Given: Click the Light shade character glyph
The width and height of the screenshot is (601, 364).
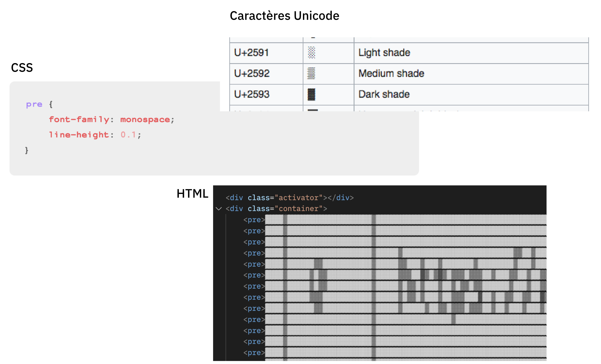Looking at the screenshot, I should click(311, 53).
